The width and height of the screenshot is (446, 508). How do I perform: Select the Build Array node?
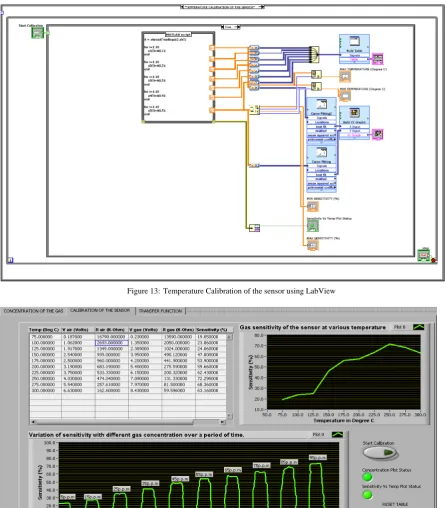314,54
